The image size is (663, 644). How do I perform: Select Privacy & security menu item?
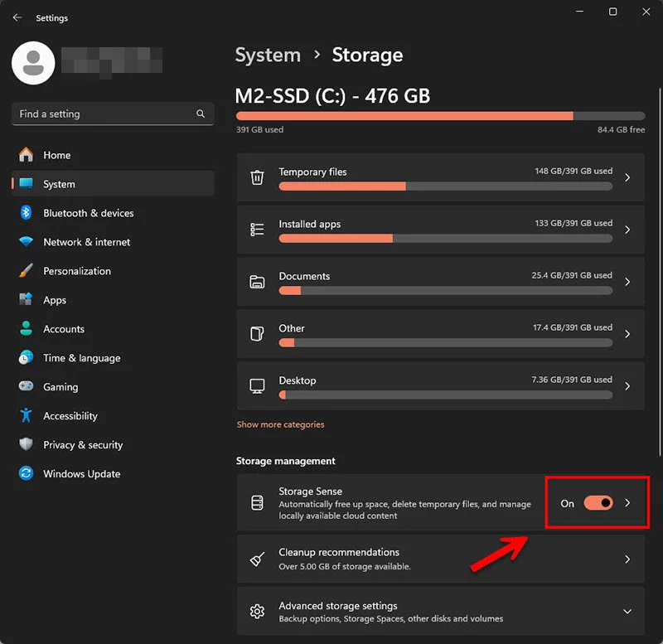[113, 444]
